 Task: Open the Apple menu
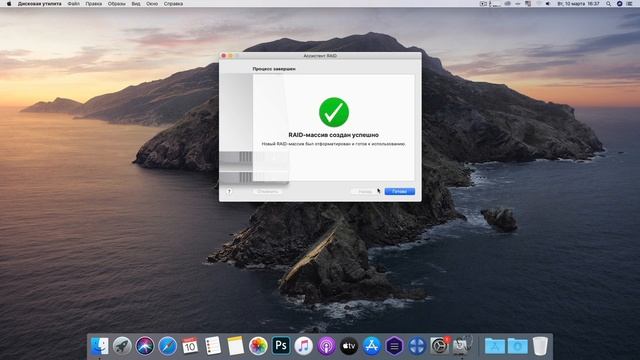coord(9,4)
